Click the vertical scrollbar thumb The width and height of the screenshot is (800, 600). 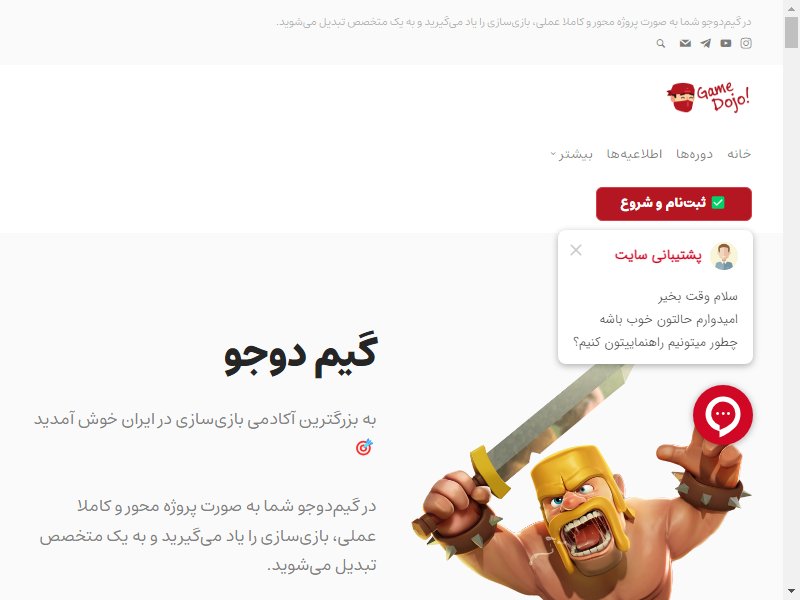point(791,32)
